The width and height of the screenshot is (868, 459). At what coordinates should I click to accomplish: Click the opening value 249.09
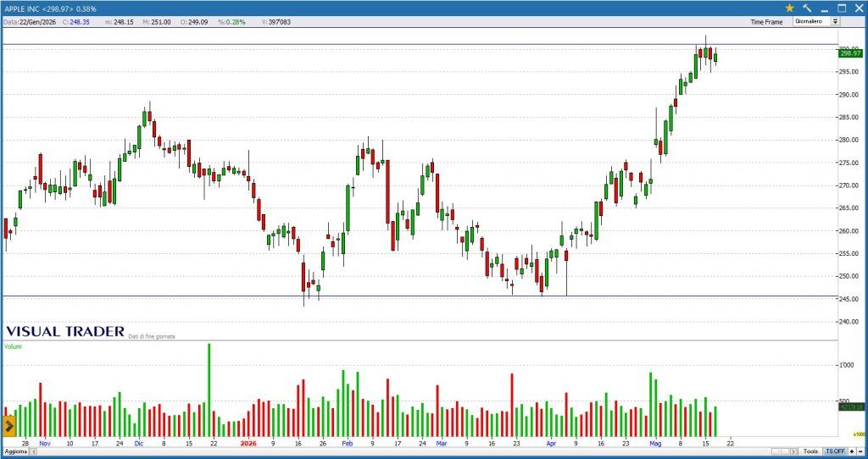point(198,22)
